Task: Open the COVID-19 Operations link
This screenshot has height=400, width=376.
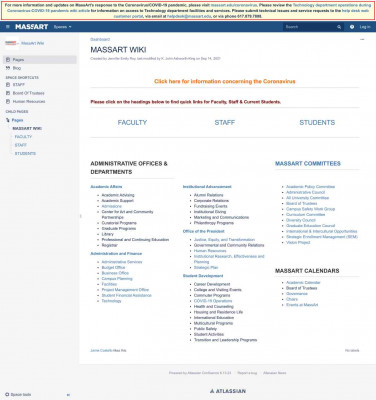Action: (213, 301)
